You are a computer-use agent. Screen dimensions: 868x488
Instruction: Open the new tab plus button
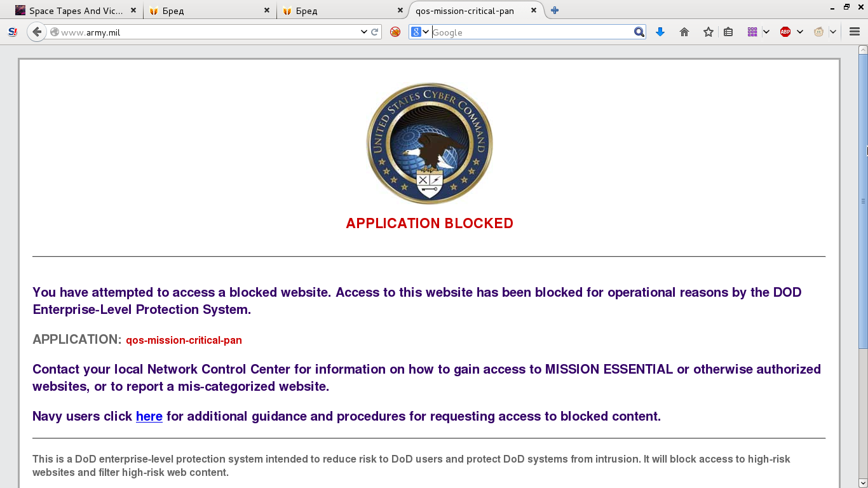(x=555, y=10)
